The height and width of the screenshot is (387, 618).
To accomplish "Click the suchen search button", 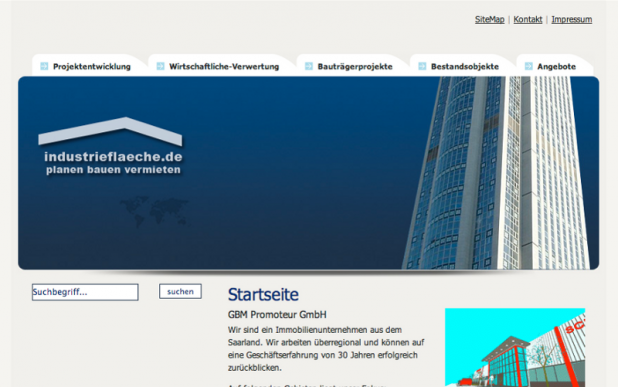I will 180,291.
